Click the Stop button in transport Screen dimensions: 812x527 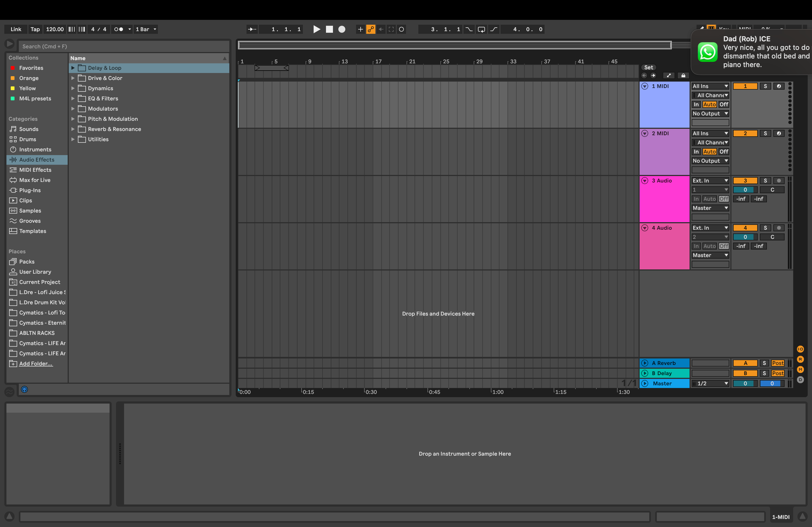[x=329, y=29]
